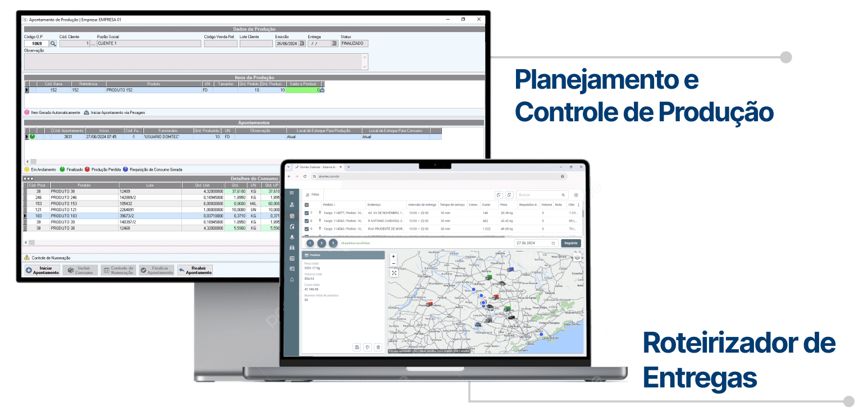Sort the orders table by the Pedido column
868x411 pixels.
pyautogui.click(x=329, y=205)
